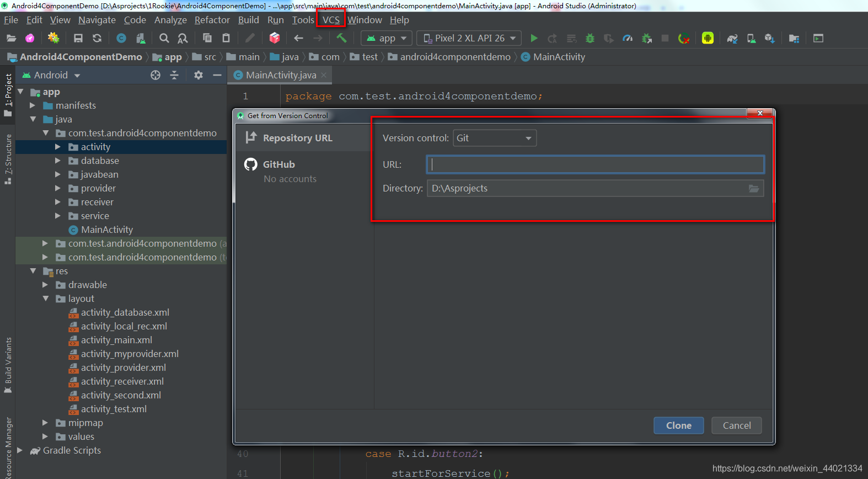
Task: Click the Run Anything terminal icon
Action: tap(818, 38)
